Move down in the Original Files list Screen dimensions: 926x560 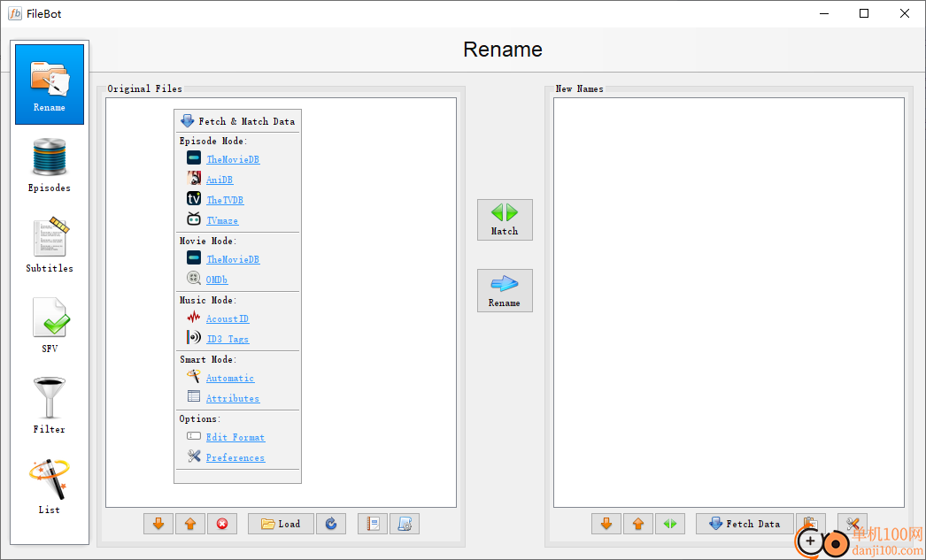(x=158, y=524)
